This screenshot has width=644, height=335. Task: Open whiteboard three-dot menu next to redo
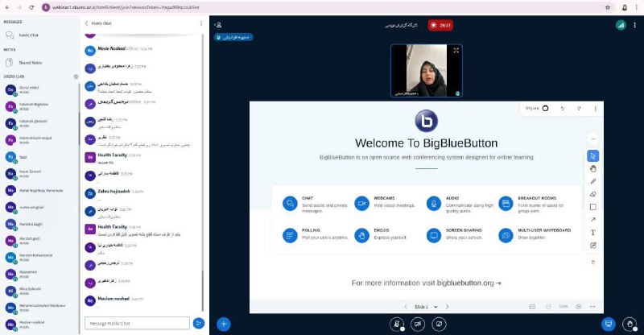595,109
